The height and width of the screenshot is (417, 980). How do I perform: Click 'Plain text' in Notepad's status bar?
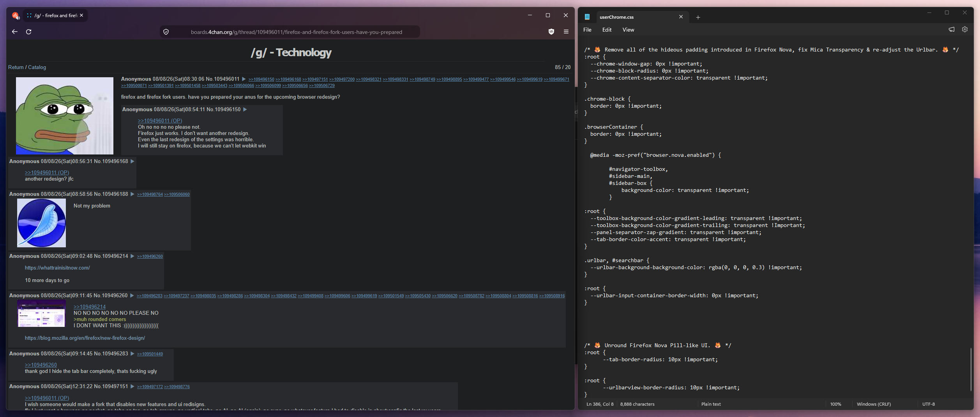click(711, 404)
